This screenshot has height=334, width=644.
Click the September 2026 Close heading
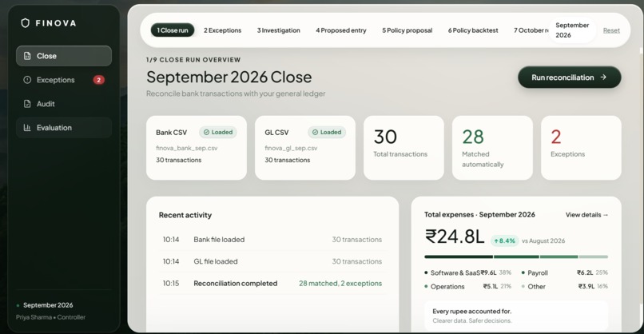[x=229, y=77]
